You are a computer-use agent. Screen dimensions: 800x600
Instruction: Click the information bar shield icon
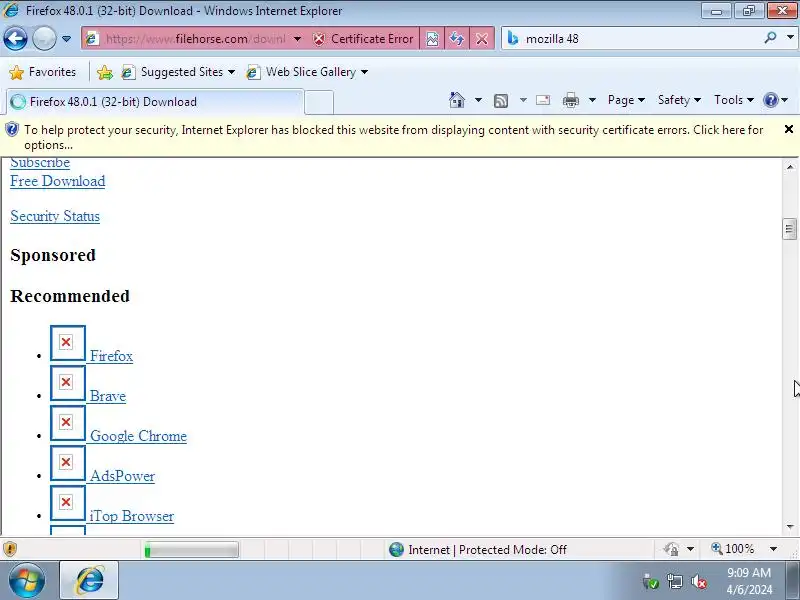coord(12,130)
